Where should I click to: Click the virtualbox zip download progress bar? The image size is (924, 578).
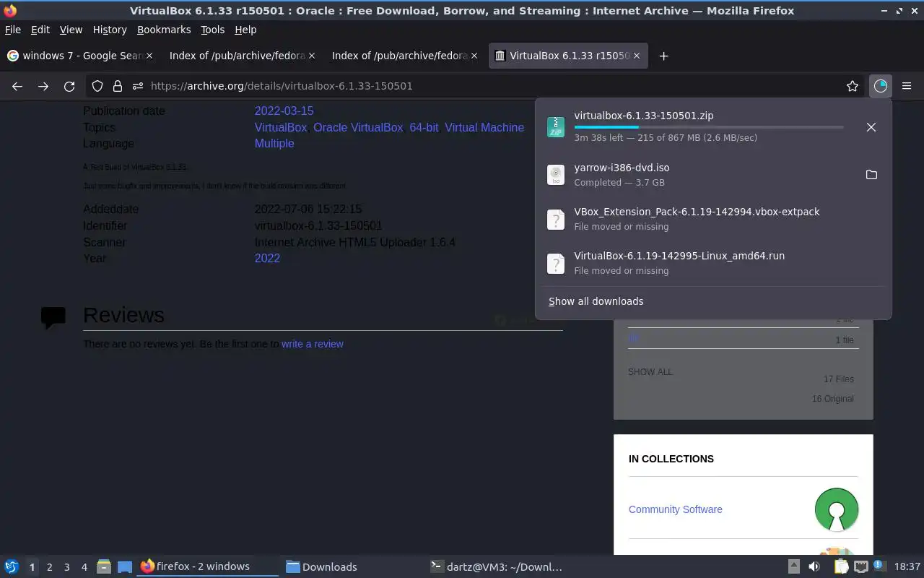[x=708, y=127]
